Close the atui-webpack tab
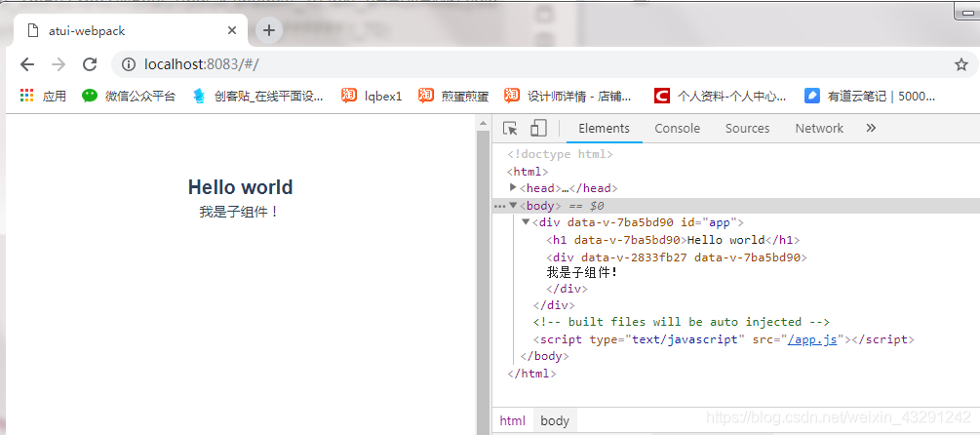The height and width of the screenshot is (435, 980). pos(232,30)
